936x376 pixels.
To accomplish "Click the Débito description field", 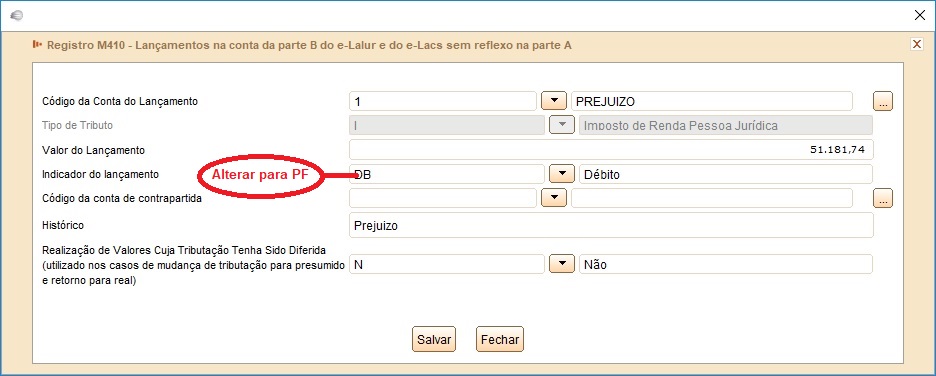I will [x=726, y=174].
